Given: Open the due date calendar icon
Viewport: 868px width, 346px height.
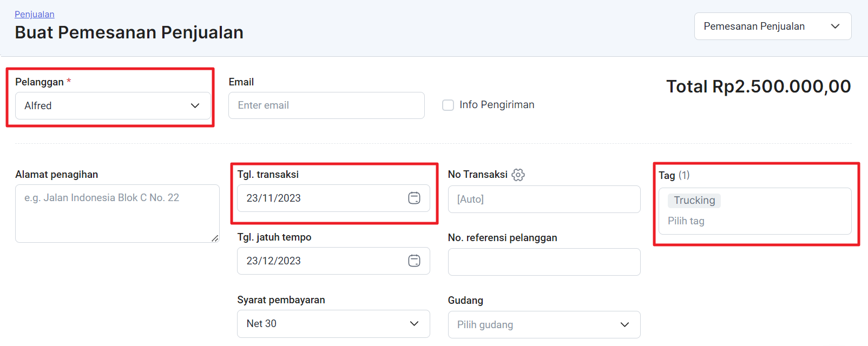Looking at the screenshot, I should tap(414, 261).
